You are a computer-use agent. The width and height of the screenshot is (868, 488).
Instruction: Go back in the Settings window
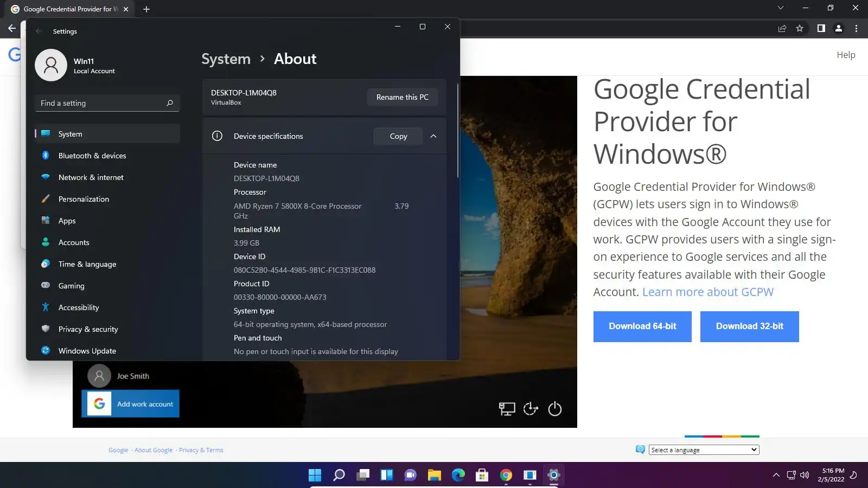pyautogui.click(x=39, y=31)
